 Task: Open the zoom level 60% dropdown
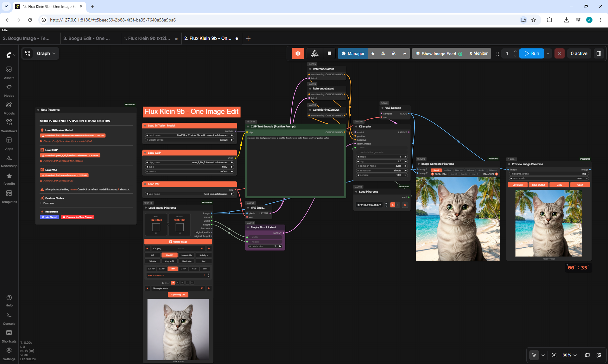[x=569, y=355]
